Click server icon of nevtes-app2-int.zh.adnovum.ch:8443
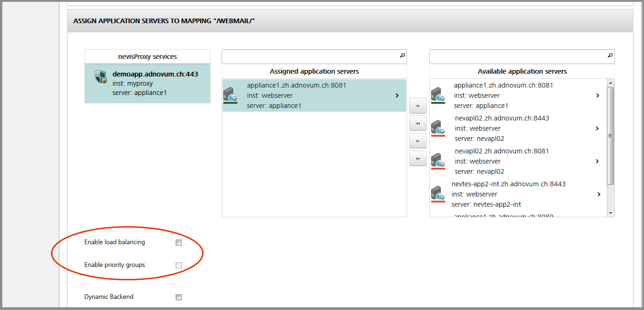The image size is (644, 310). (438, 193)
